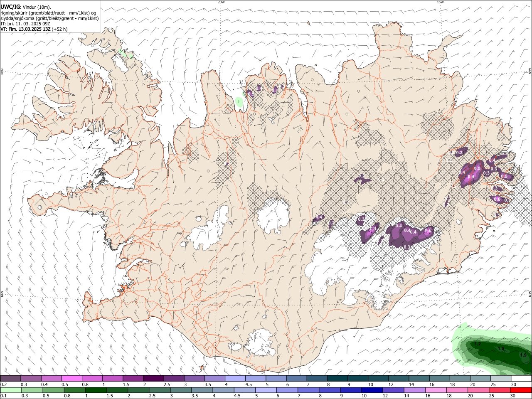532x399 pixels.
Task: Click the '1.9' rainfall value offshore southeast
Action: click(523, 355)
